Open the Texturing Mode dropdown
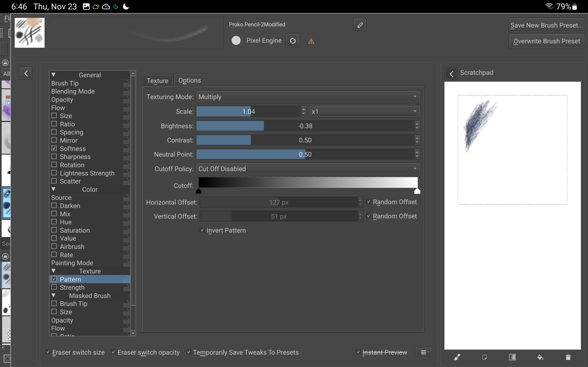The width and height of the screenshot is (588, 367). pos(308,97)
